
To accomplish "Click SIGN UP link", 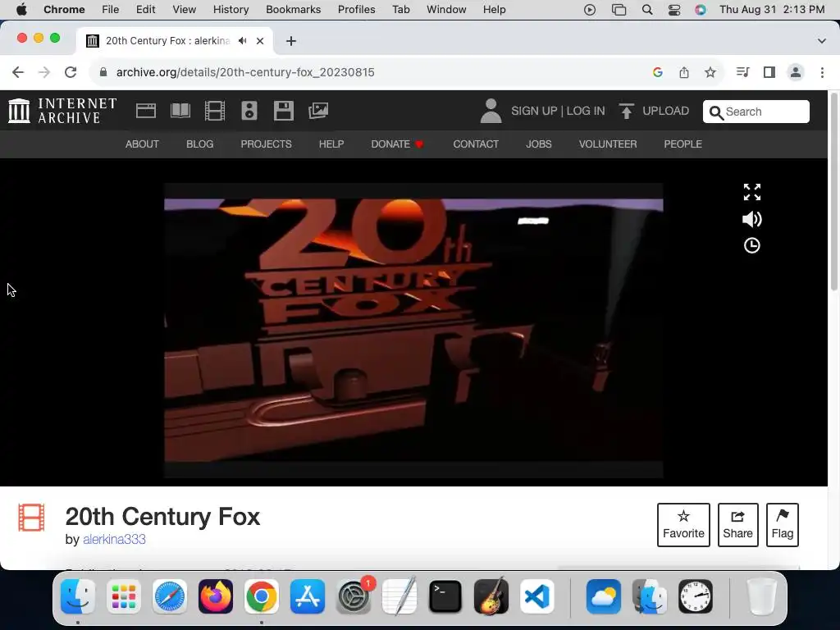I will tap(534, 111).
